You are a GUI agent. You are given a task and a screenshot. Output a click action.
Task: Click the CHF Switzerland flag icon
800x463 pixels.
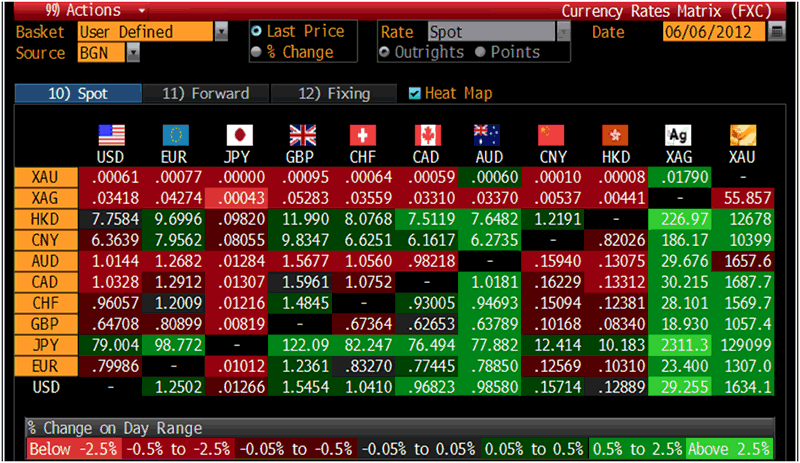tap(364, 135)
